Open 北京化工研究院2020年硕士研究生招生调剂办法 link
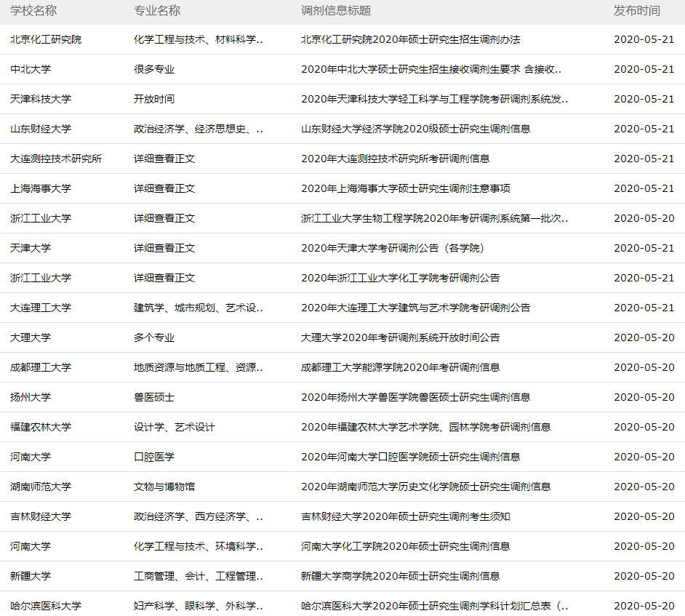 (x=410, y=39)
